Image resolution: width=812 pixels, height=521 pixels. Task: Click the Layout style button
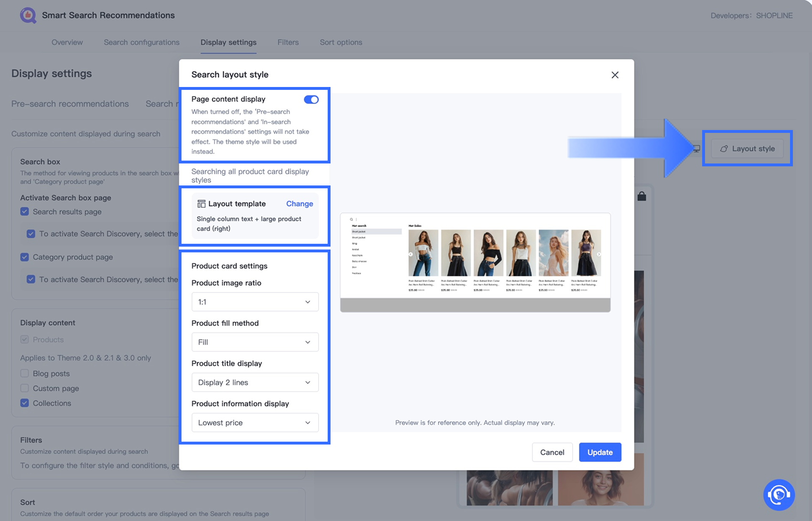(747, 149)
